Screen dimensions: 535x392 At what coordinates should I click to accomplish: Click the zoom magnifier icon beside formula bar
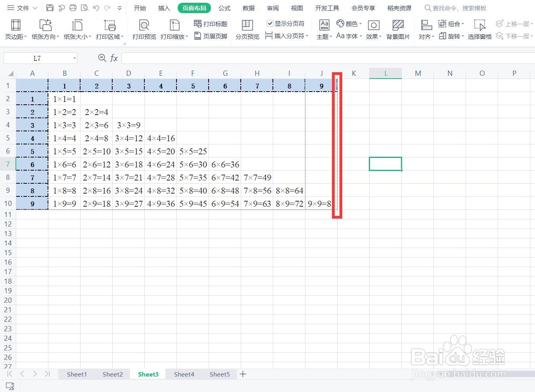[102, 58]
